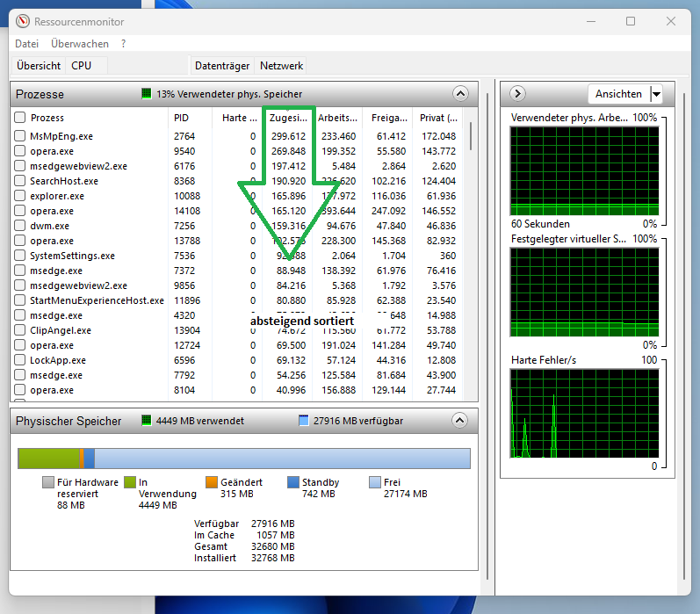Minimize the Ressourcenmonitor window
The width and height of the screenshot is (700, 614).
[591, 21]
